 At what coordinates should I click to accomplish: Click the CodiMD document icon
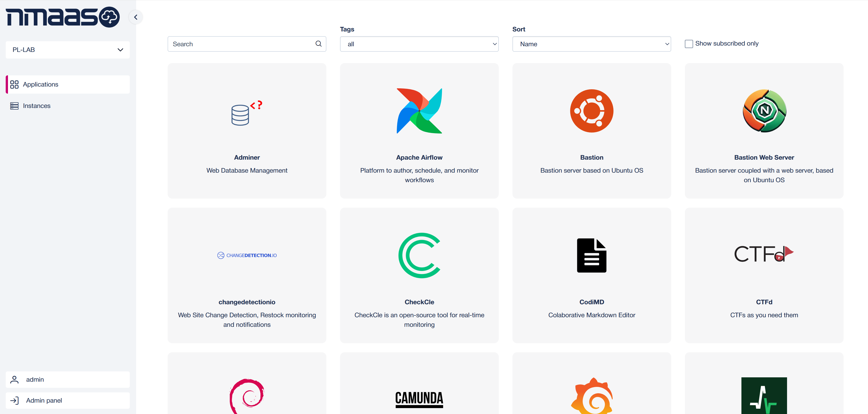point(591,256)
